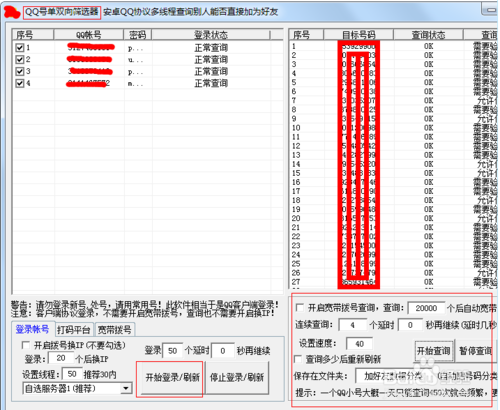Open the 自选服务器1(推荐) server dropdown
Screen dimensions: 500x410
[126, 388]
